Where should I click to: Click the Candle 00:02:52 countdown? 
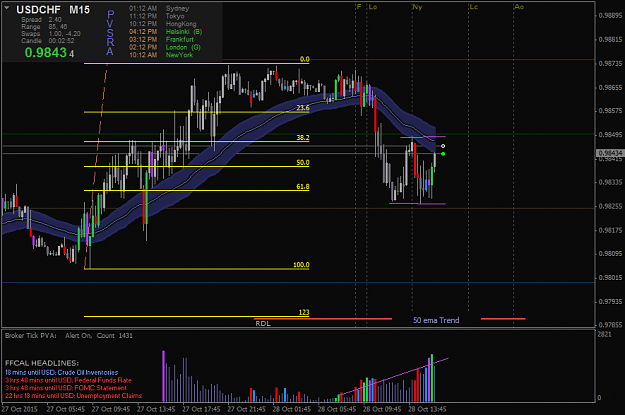click(48, 41)
